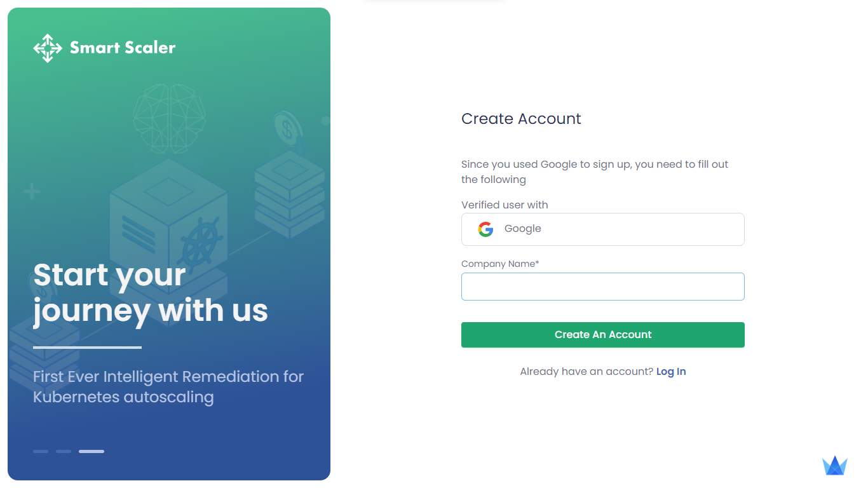This screenshot has height=488, width=868.
Task: Click the Create An Account button
Action: (602, 335)
